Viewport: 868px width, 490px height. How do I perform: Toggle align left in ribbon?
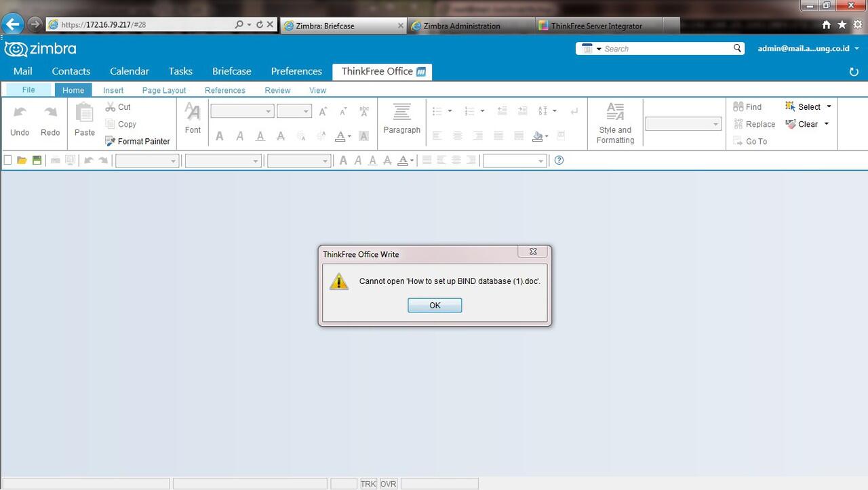point(437,136)
